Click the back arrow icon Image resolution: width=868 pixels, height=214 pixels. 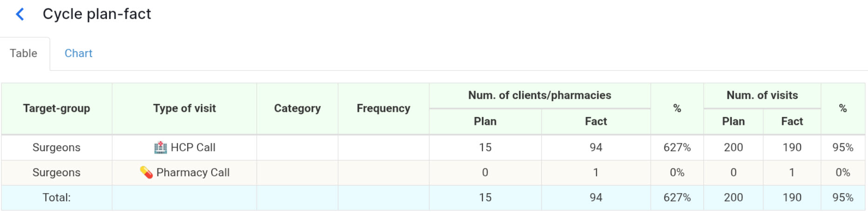(x=20, y=14)
